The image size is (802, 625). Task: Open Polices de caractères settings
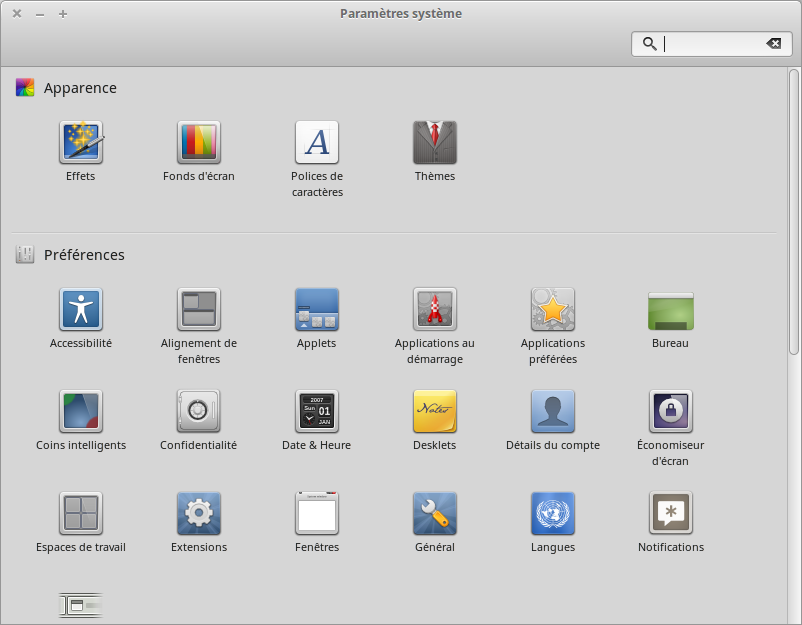click(317, 143)
